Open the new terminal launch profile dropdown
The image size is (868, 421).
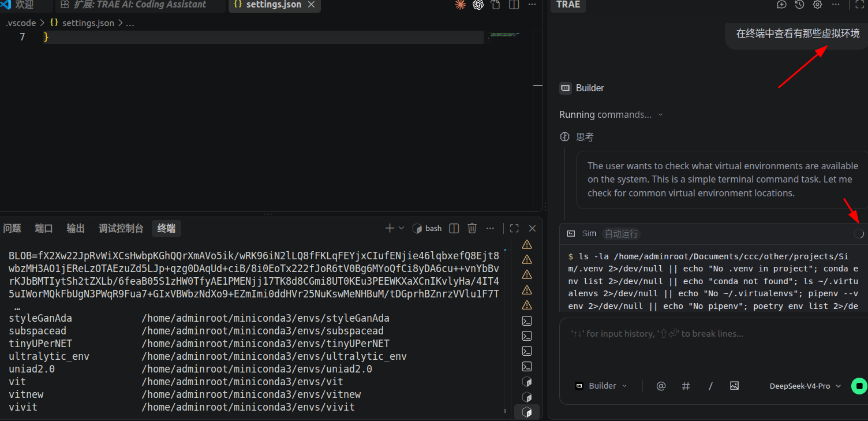coord(402,229)
